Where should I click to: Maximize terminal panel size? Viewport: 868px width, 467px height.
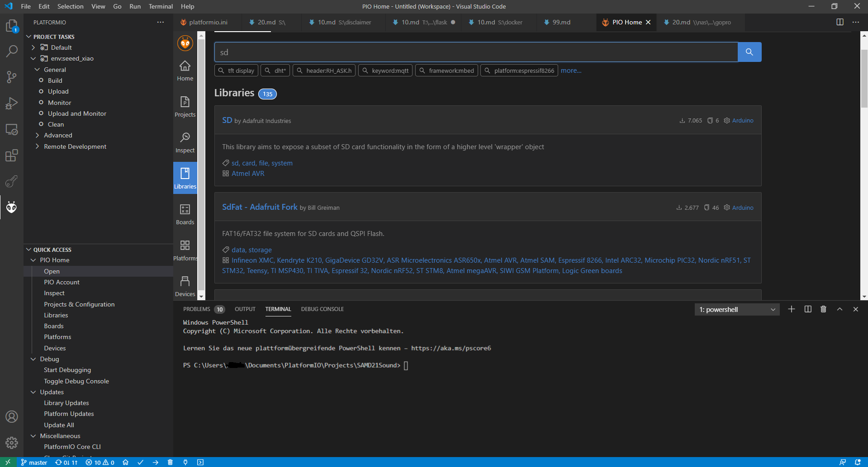point(840,309)
